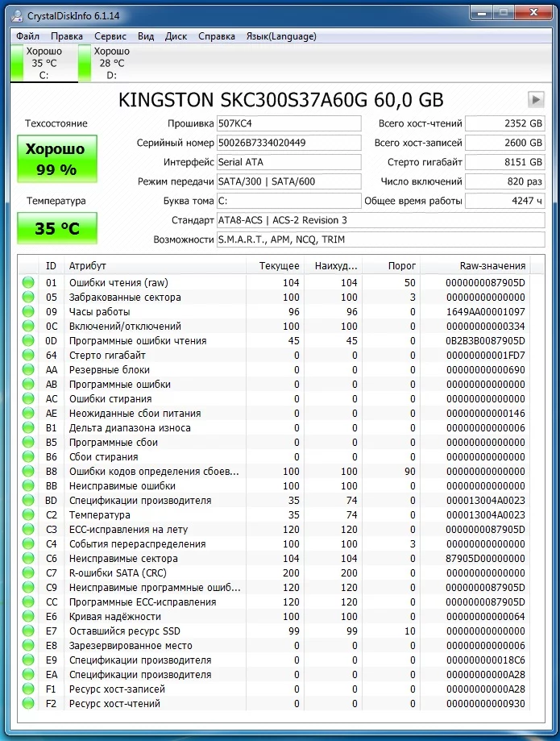560x741 pixels.
Task: Open the Справка menu
Action: coord(217,36)
